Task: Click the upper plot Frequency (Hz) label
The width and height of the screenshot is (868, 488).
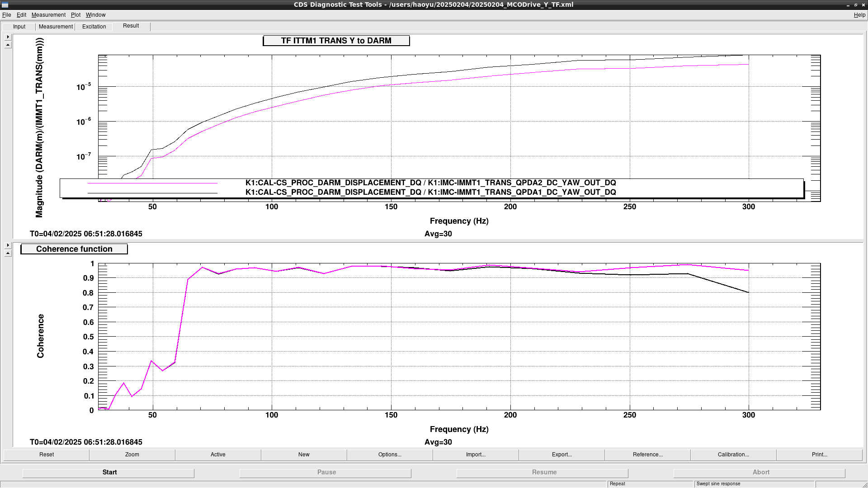Action: [x=459, y=221]
